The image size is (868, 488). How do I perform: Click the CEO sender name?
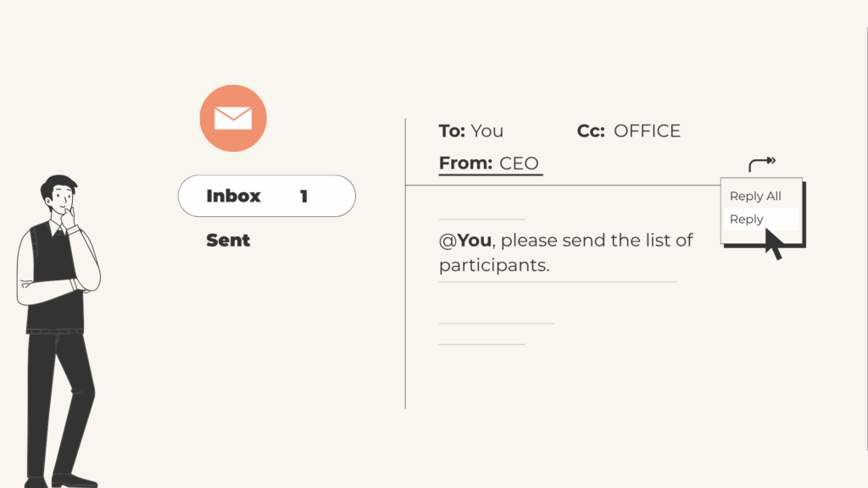point(519,164)
